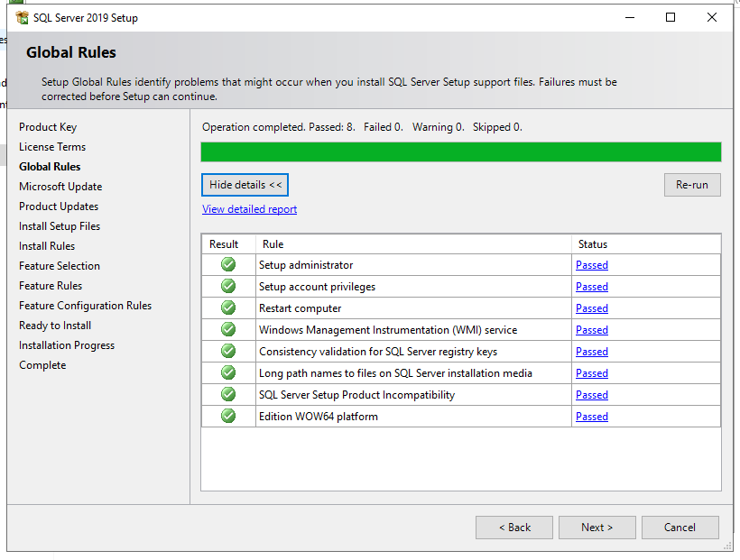The height and width of the screenshot is (560, 740).
Task: Select the Product Key step in sidebar
Action: click(48, 127)
